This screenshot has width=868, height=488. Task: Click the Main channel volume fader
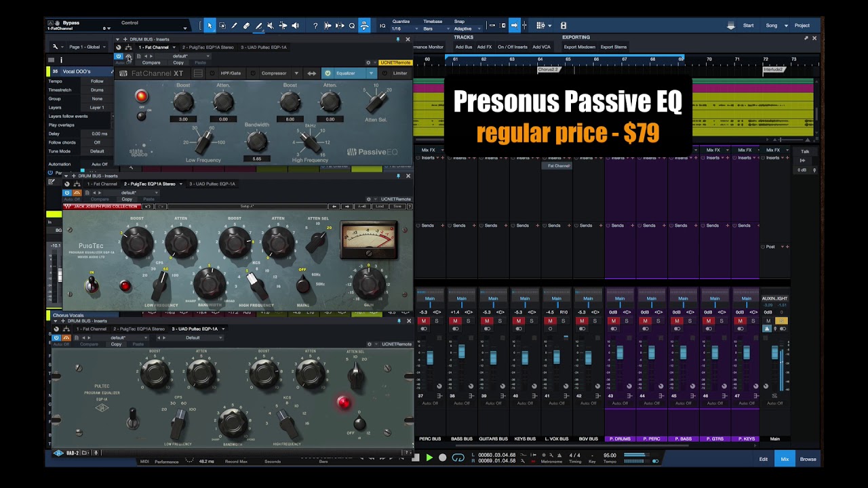pyautogui.click(x=775, y=352)
